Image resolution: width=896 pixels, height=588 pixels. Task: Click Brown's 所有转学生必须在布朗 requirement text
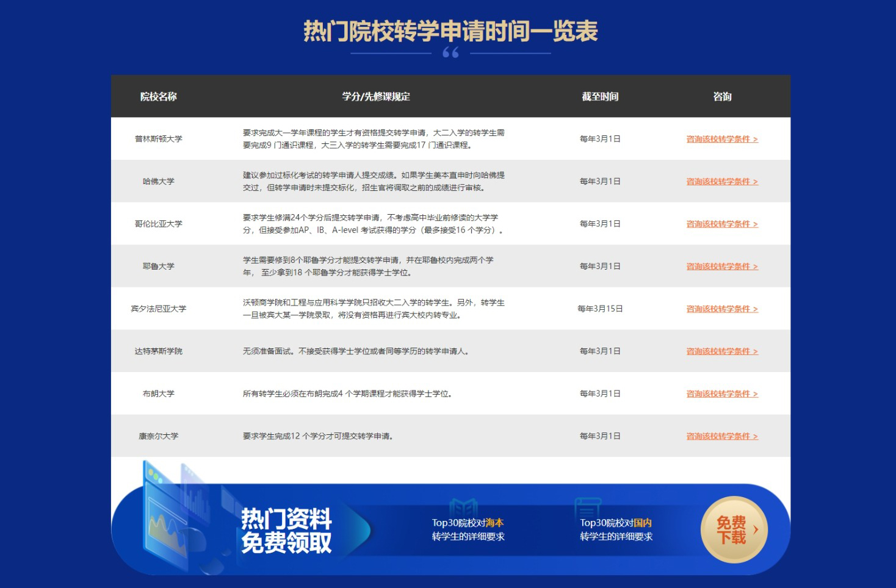coord(348,394)
